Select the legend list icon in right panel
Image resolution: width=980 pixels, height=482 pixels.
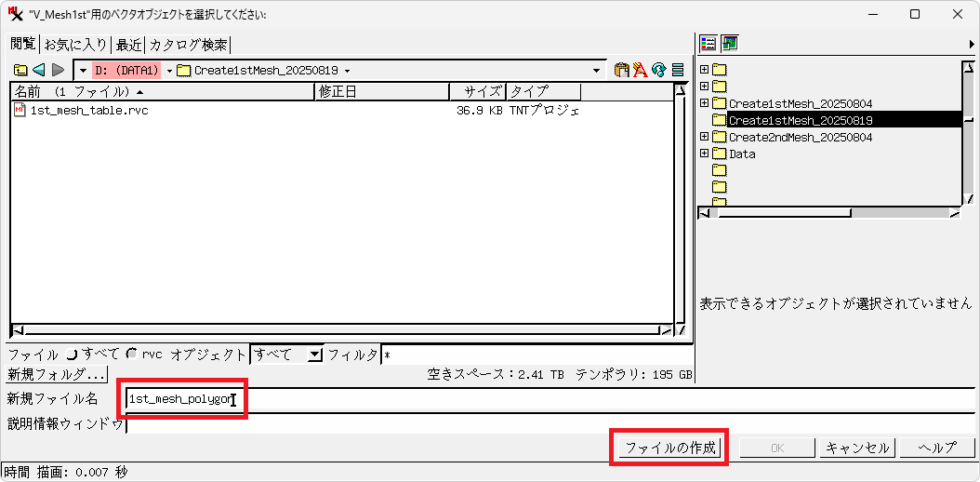click(709, 43)
